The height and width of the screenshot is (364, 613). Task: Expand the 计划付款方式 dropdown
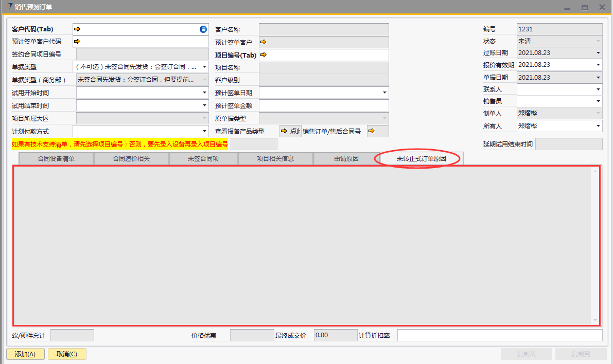coord(204,131)
